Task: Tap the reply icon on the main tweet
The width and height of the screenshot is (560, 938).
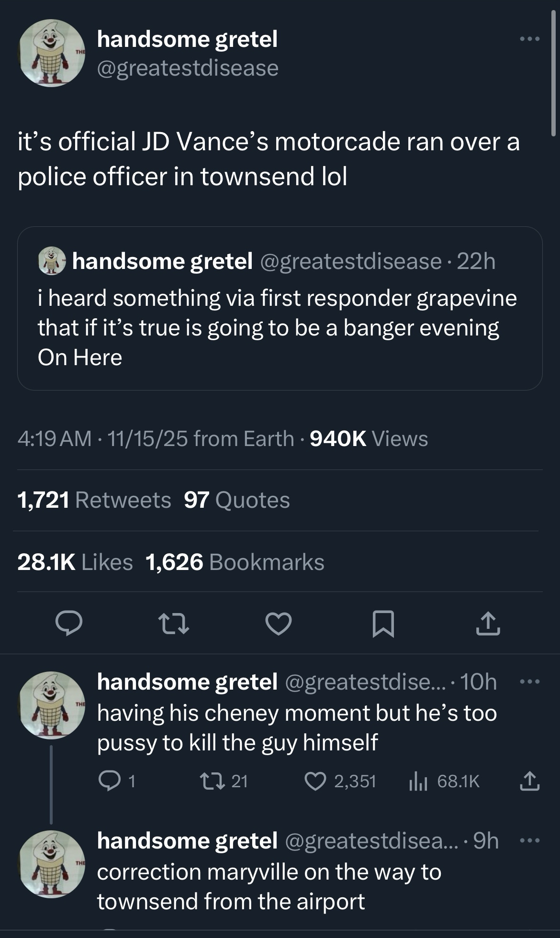Action: [69, 623]
